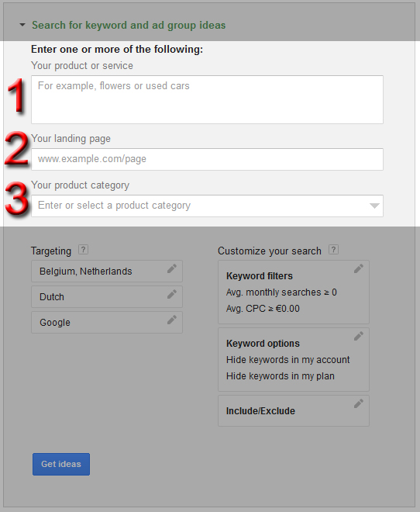Click the product category combo box
The height and width of the screenshot is (512, 420).
point(207,206)
